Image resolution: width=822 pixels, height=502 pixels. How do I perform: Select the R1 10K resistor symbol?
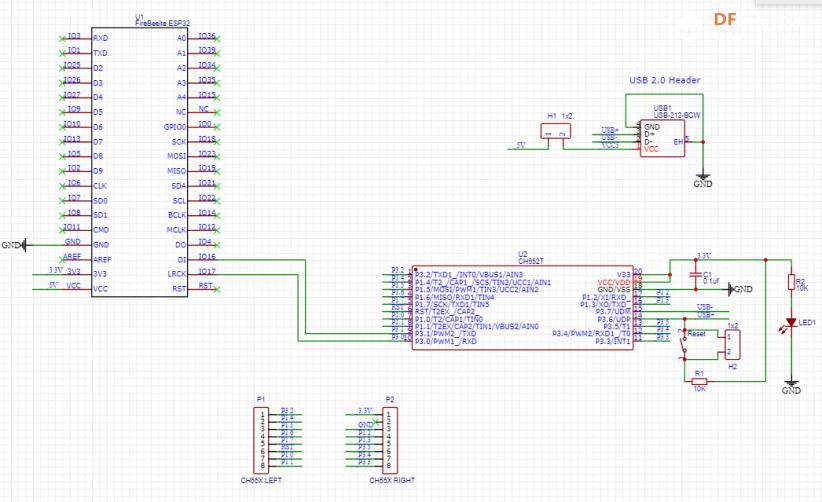tap(699, 381)
